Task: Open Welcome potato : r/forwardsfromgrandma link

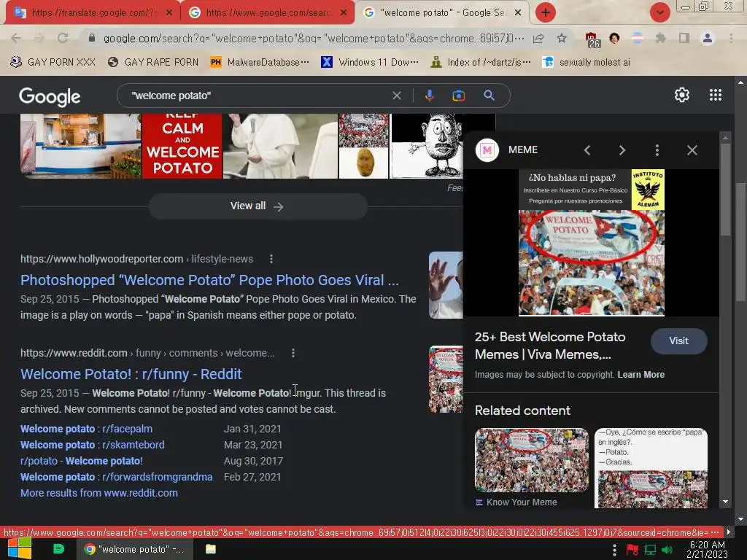Action: [116, 477]
